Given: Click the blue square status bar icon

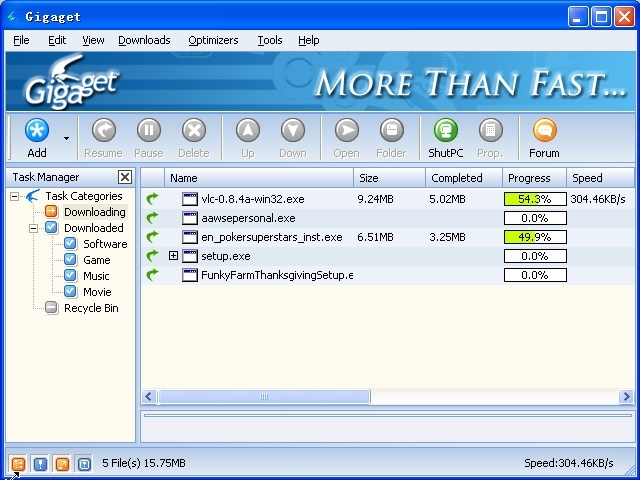Looking at the screenshot, I should pyautogui.click(x=84, y=464).
